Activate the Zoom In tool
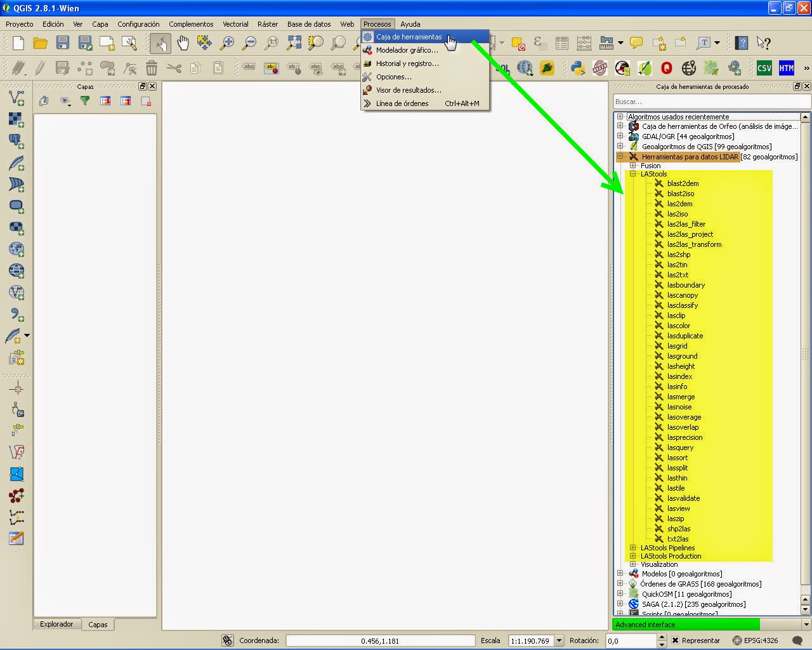 (227, 43)
